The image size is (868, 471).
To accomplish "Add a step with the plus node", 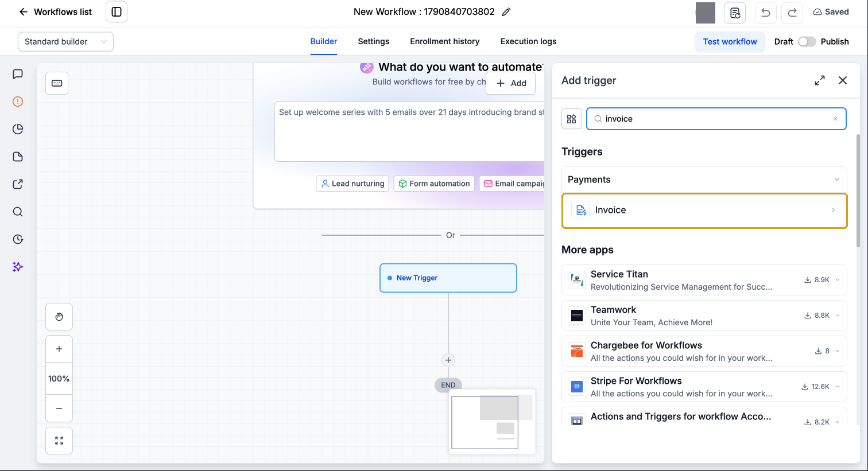I will (x=448, y=360).
